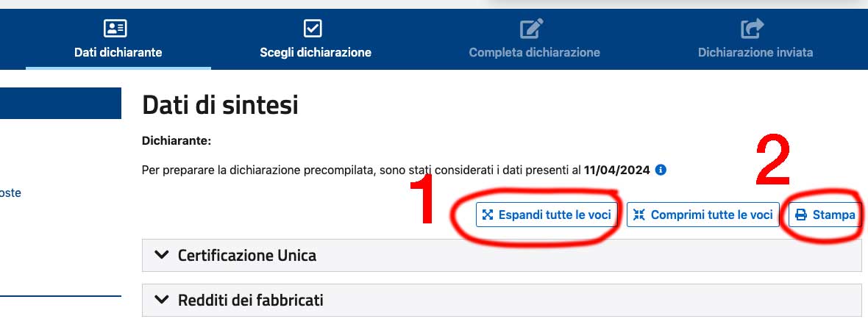Go to the Dichiarazione inviata step
Image resolution: width=868 pixels, height=327 pixels.
(x=755, y=39)
